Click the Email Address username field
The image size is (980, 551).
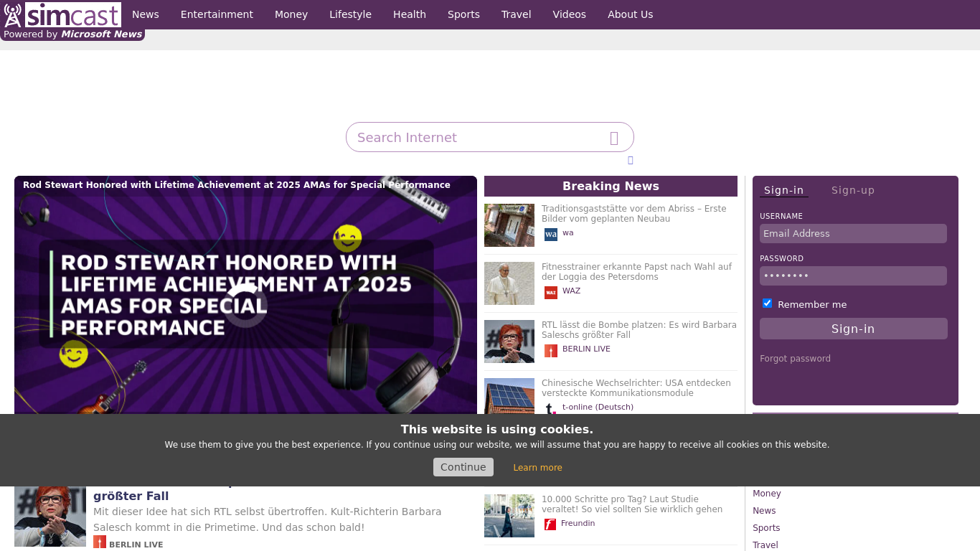853,233
